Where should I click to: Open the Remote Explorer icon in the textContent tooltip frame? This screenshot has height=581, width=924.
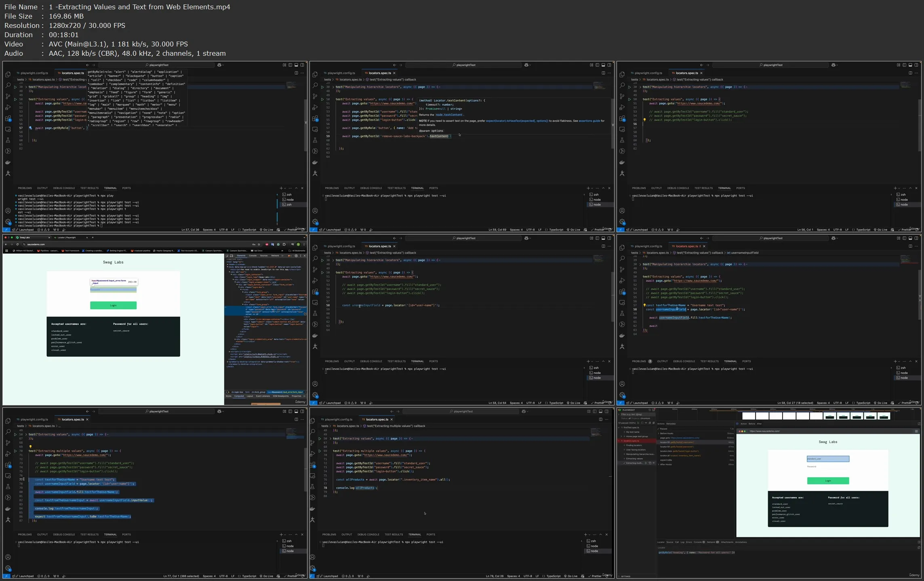[x=315, y=129]
